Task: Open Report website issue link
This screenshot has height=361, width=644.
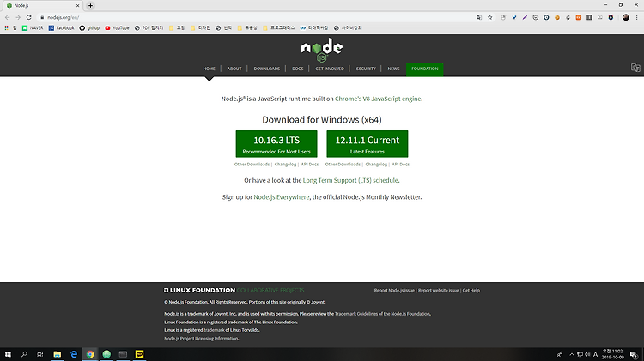Action: coord(438,291)
